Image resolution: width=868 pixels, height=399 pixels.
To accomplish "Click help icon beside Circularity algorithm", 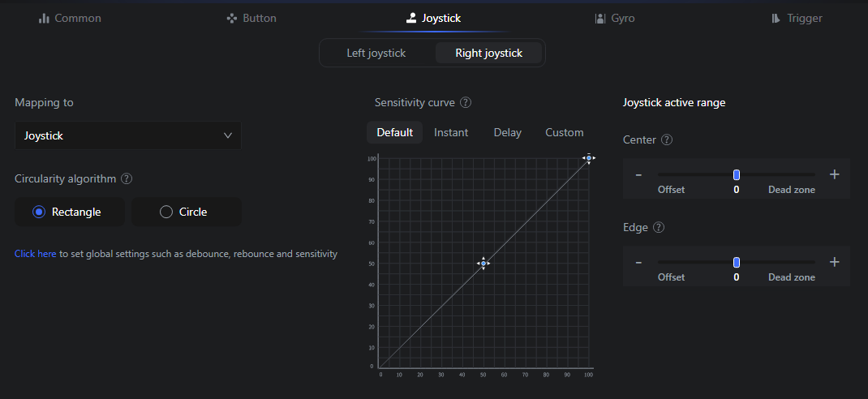I will pyautogui.click(x=127, y=179).
